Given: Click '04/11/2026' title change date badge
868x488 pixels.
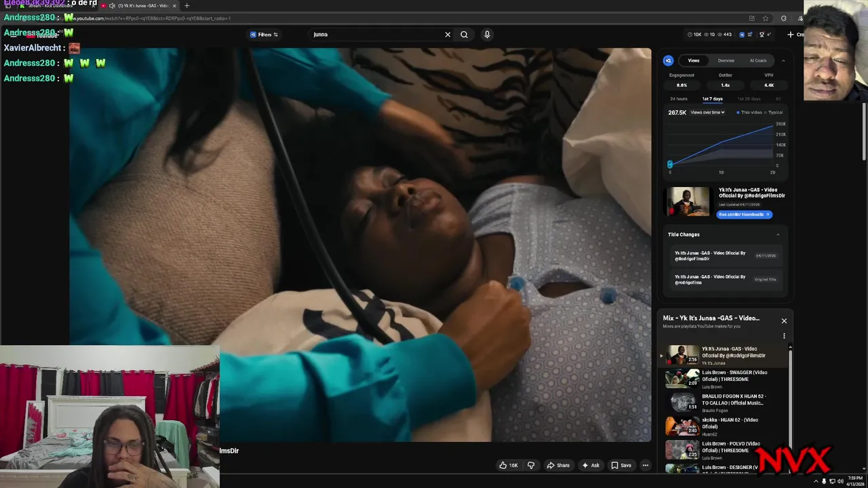Looking at the screenshot, I should 766,256.
